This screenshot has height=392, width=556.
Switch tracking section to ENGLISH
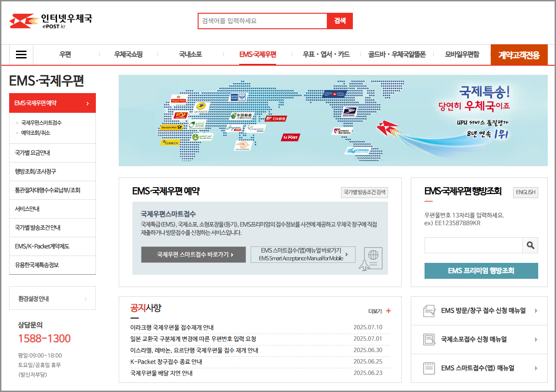(525, 192)
